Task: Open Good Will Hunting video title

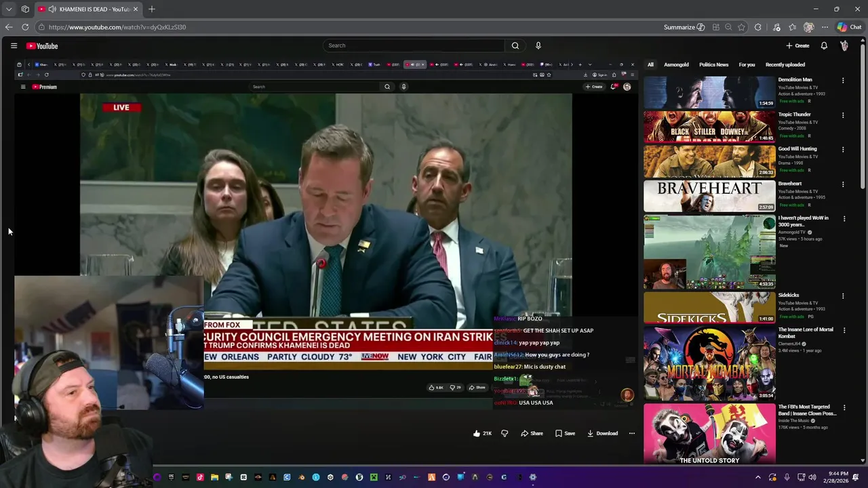Action: click(x=797, y=148)
